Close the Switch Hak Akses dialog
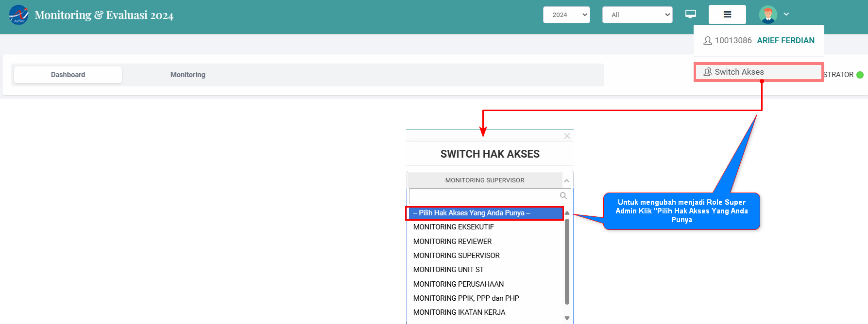Screen dimensions: 868x324 [566, 136]
